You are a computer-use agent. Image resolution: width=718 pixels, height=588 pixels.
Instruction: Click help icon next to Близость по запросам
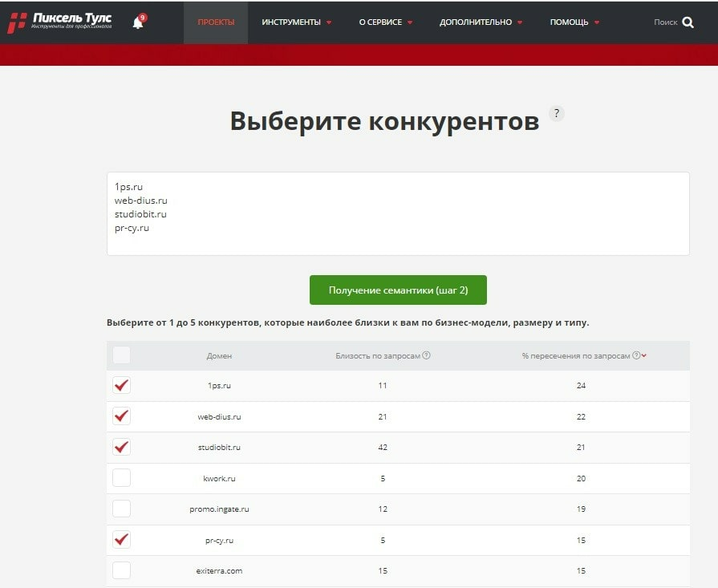click(426, 355)
